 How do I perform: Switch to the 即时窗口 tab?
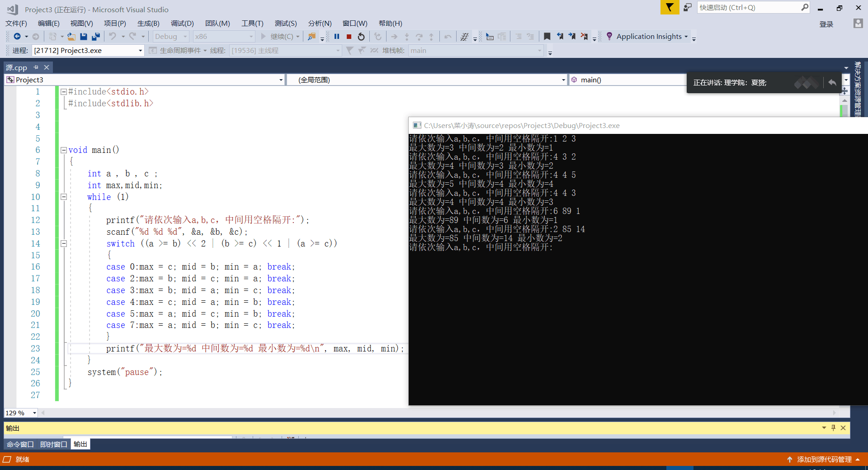(53, 444)
